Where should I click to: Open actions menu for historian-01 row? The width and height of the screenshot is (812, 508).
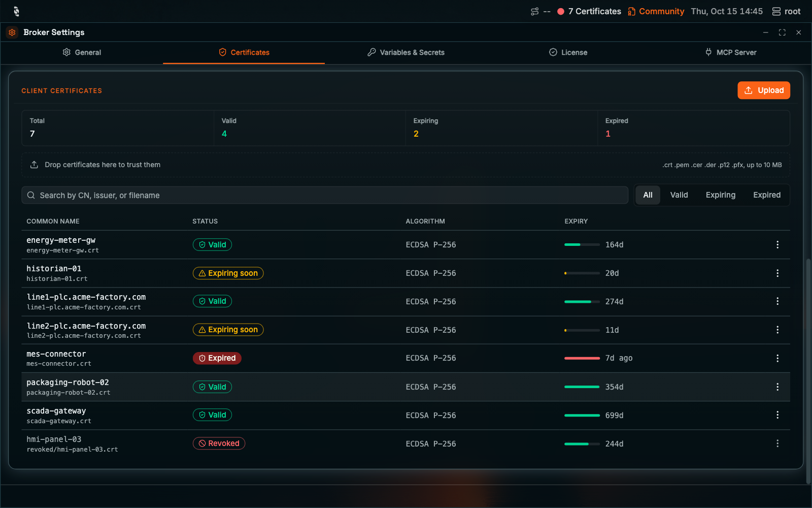click(777, 273)
